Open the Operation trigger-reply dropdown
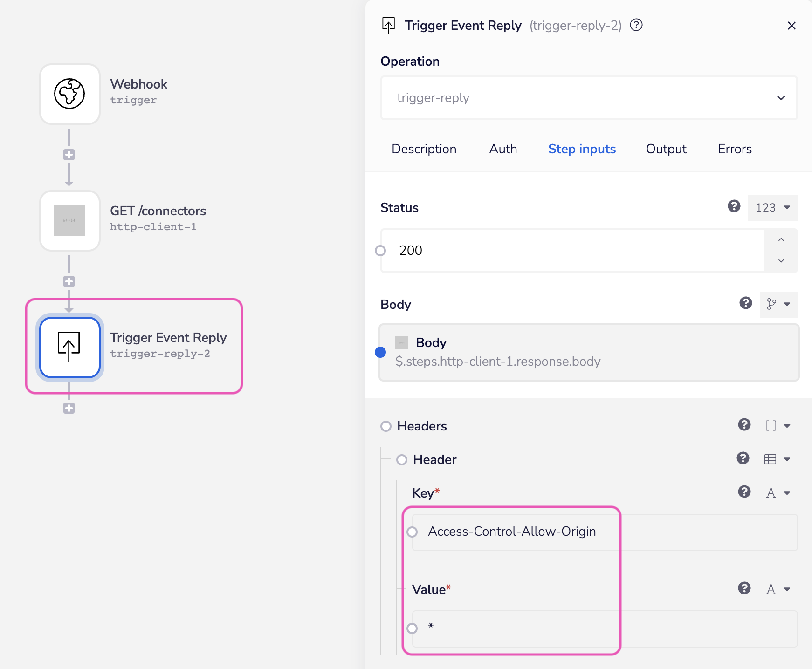 pos(589,98)
